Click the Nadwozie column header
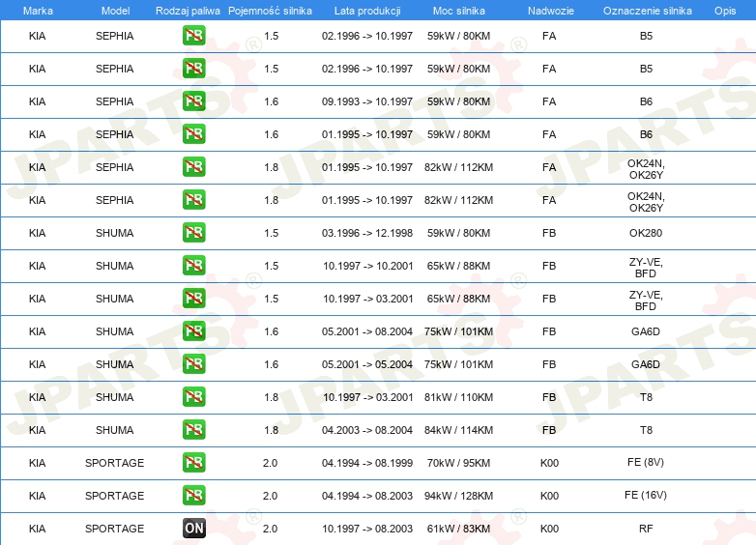The image size is (756, 545). (551, 11)
